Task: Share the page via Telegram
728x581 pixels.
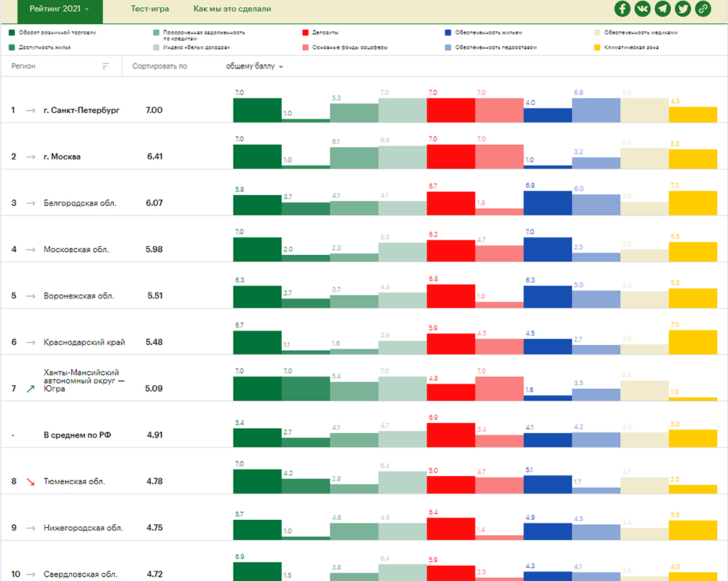Action: [662, 9]
